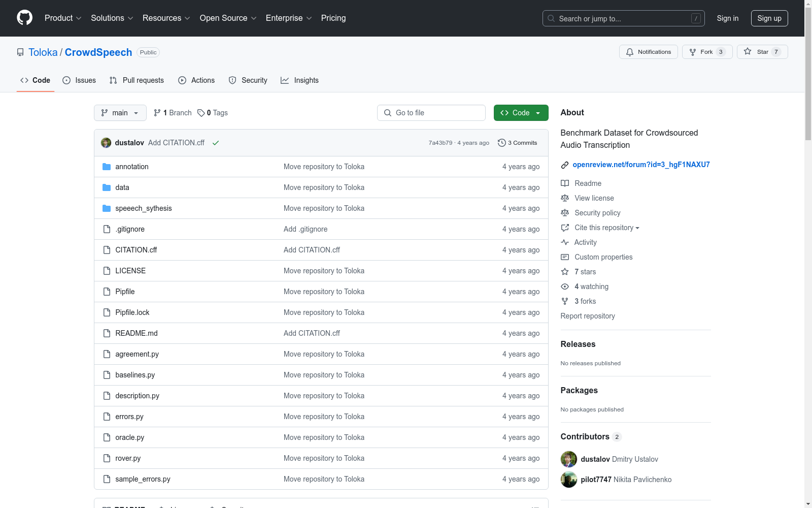
Task: Switch to the Code tab
Action: click(36, 80)
